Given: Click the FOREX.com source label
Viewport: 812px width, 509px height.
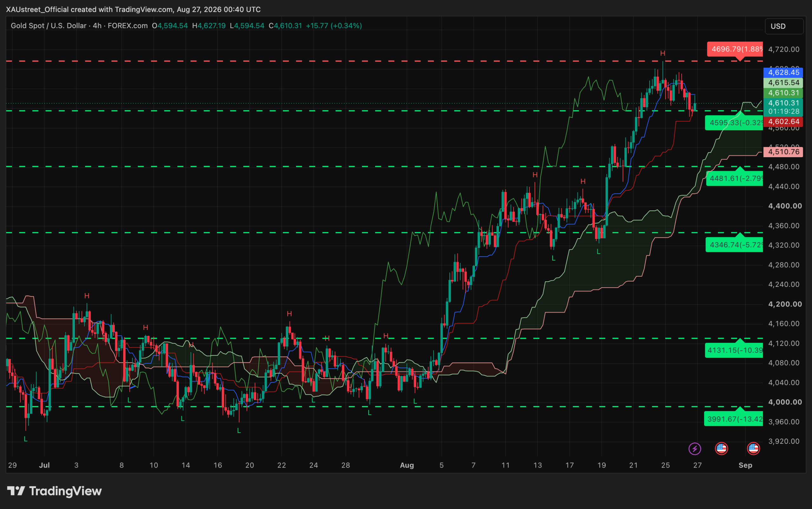Looking at the screenshot, I should [x=128, y=26].
